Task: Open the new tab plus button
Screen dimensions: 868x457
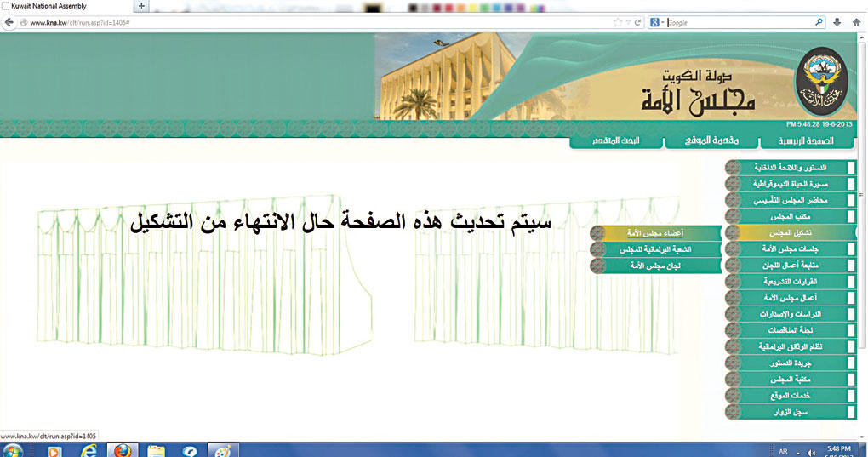Action: (141, 5)
